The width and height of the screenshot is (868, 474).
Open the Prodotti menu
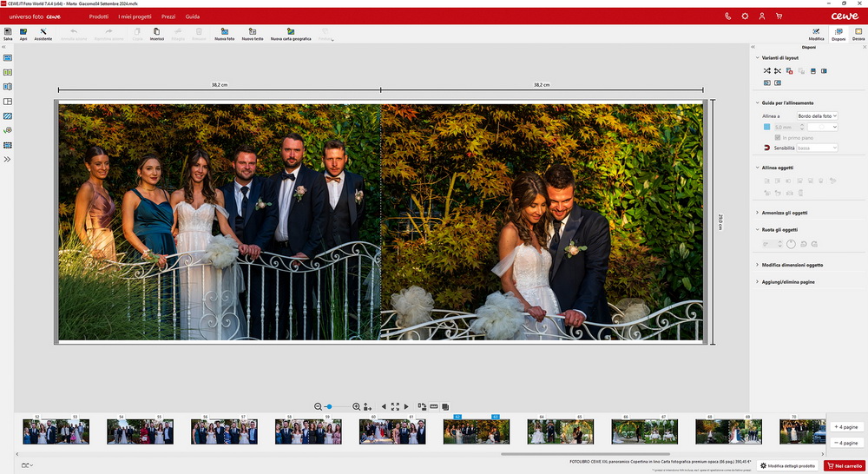99,16
